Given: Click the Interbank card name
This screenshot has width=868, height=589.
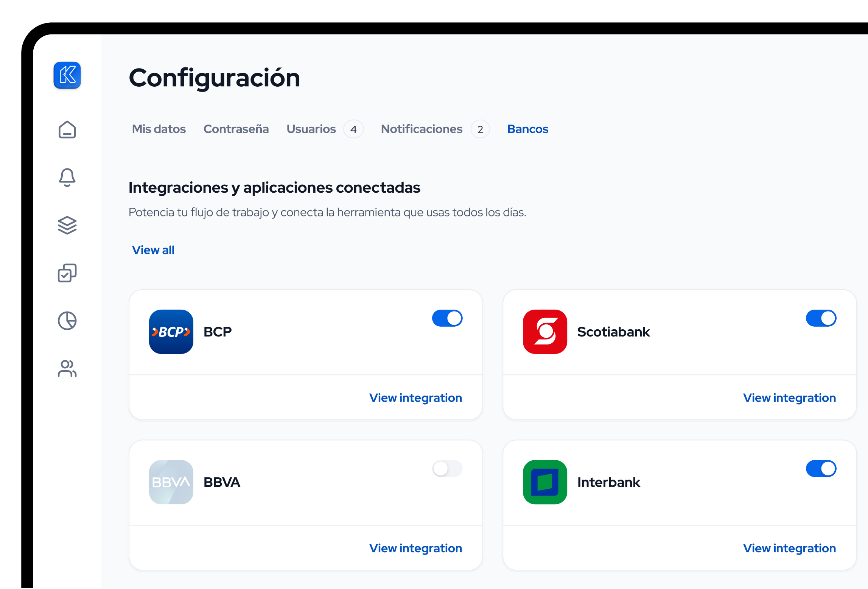Looking at the screenshot, I should point(609,482).
